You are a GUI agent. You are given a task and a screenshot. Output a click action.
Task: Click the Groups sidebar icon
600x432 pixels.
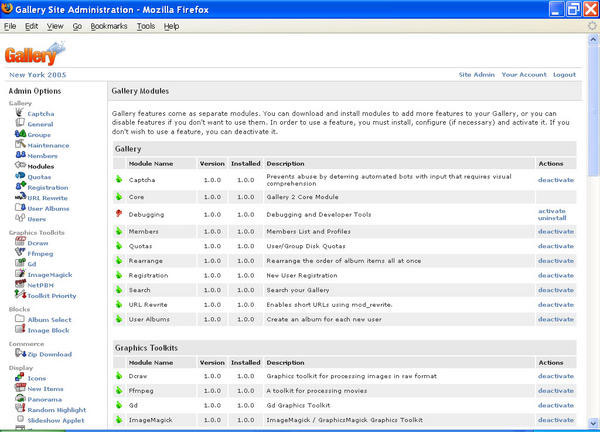[x=20, y=134]
